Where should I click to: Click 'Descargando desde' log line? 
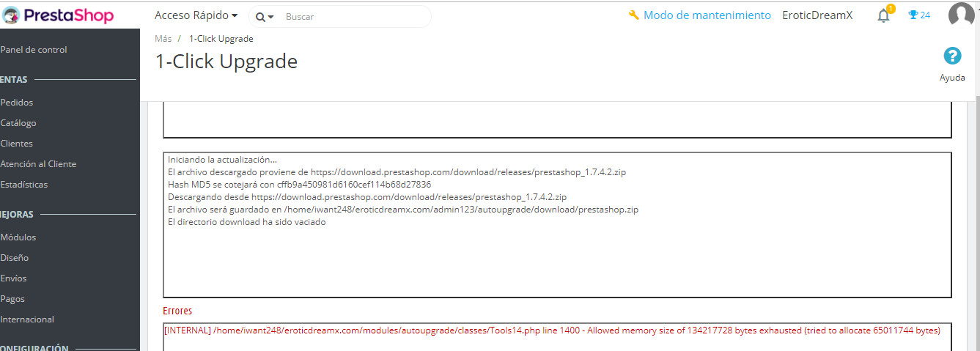pyautogui.click(x=367, y=197)
